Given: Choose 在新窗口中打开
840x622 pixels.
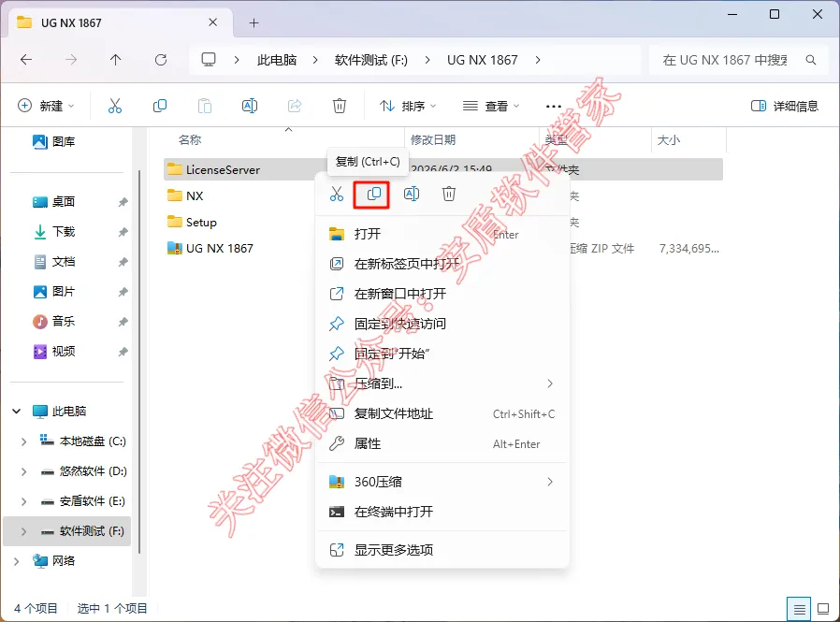Looking at the screenshot, I should pos(442,294).
